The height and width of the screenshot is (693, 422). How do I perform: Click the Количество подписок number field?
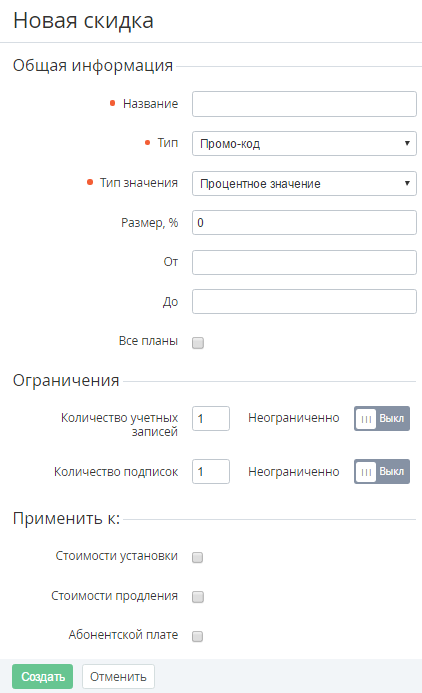211,471
